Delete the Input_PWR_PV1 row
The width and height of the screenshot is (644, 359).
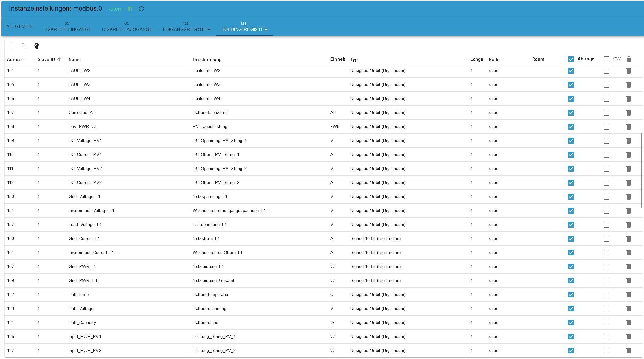pyautogui.click(x=629, y=337)
